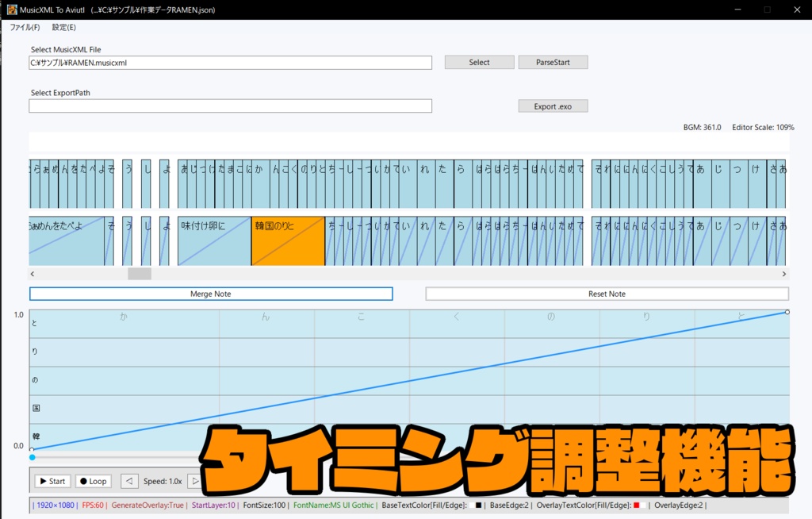Toggle Loop playback mode

(93, 481)
